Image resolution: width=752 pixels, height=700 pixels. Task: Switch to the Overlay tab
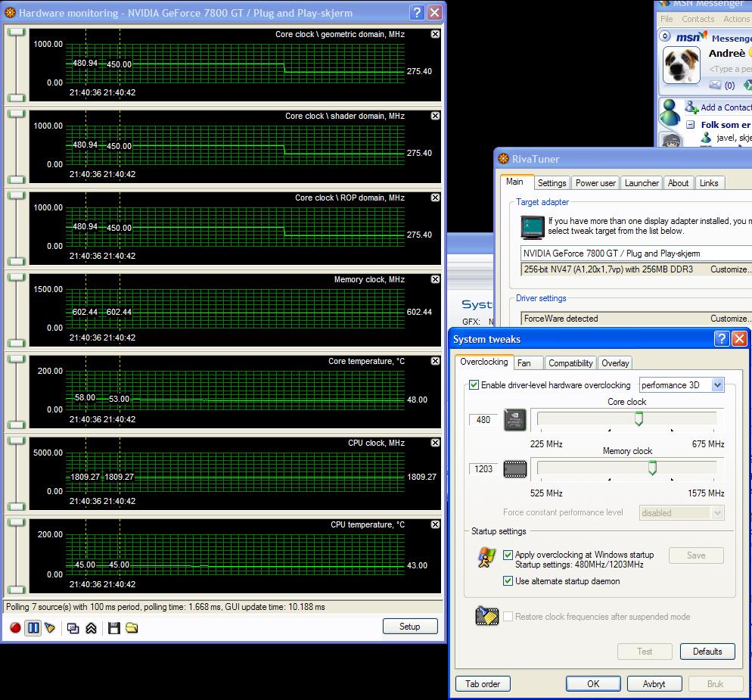coord(615,363)
